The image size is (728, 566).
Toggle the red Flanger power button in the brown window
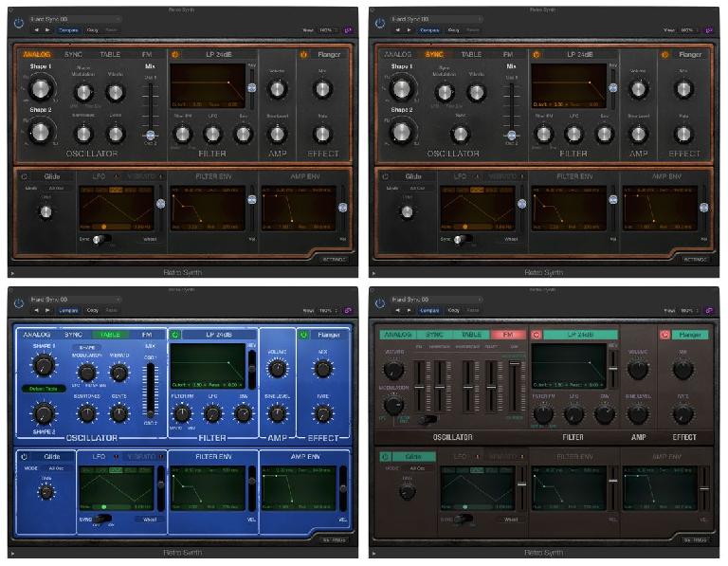[x=664, y=335]
